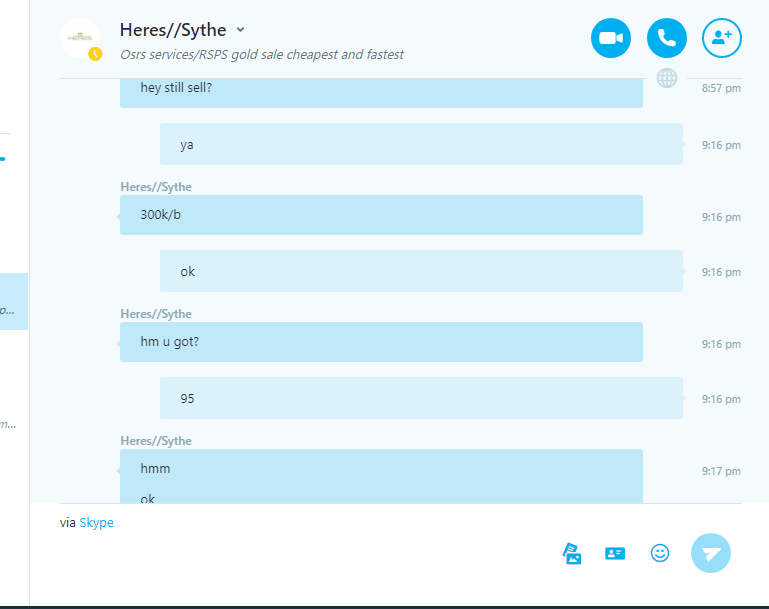Select the 'hmm' message
Viewport: 769px width, 609px height.
[155, 469]
